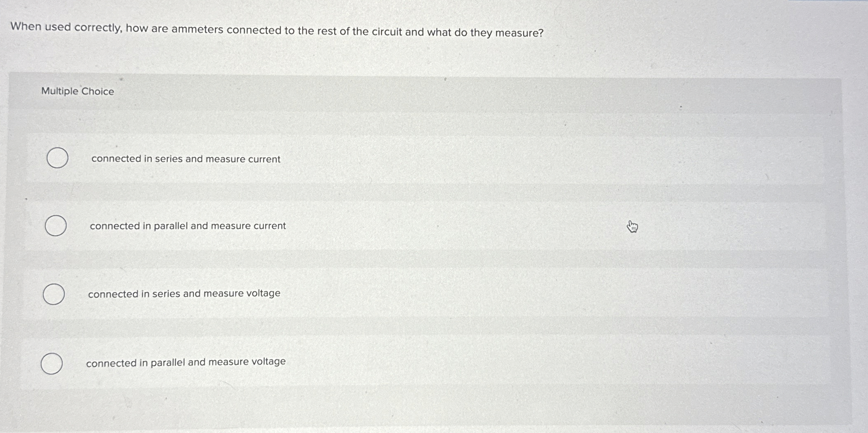Choose radio circle for parallel and measure voltage
This screenshot has width=868, height=433.
click(x=52, y=364)
